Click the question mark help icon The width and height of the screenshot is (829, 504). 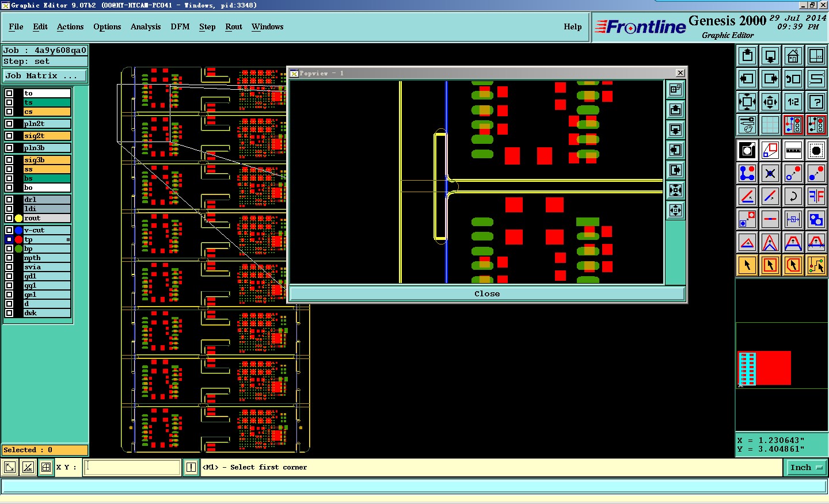pos(816,102)
